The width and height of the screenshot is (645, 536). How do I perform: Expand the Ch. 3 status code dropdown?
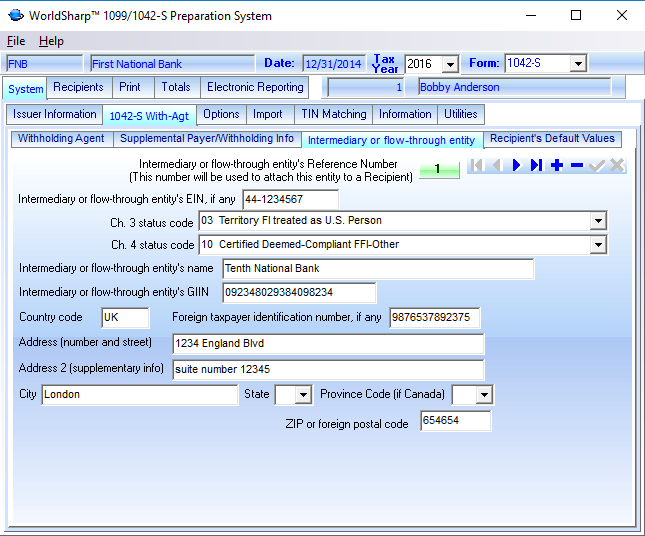coord(598,220)
